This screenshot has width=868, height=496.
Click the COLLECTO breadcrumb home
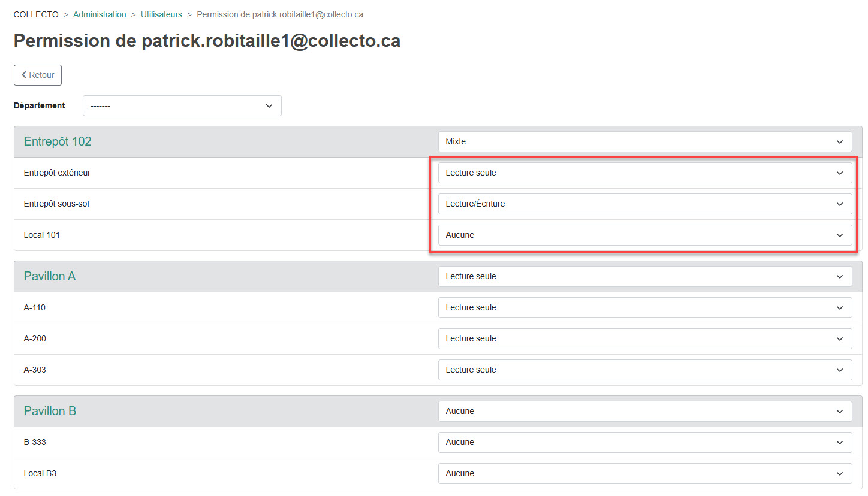pyautogui.click(x=36, y=14)
